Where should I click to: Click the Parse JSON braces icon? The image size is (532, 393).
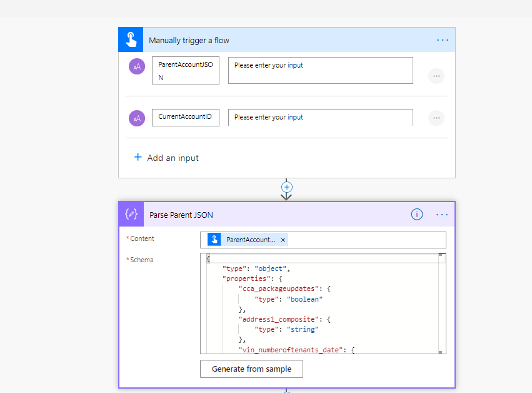click(x=131, y=214)
